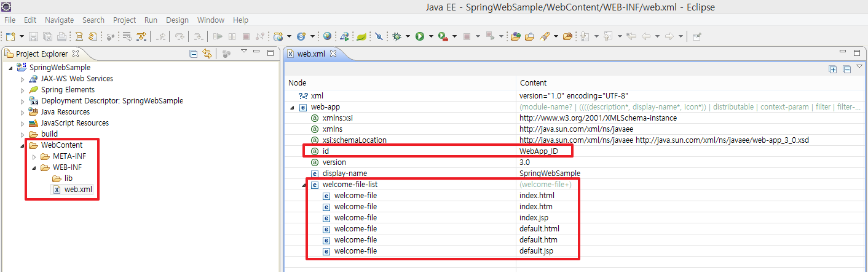Collapse the web-app node in editor
Screen dimensions: 868x272
point(292,107)
